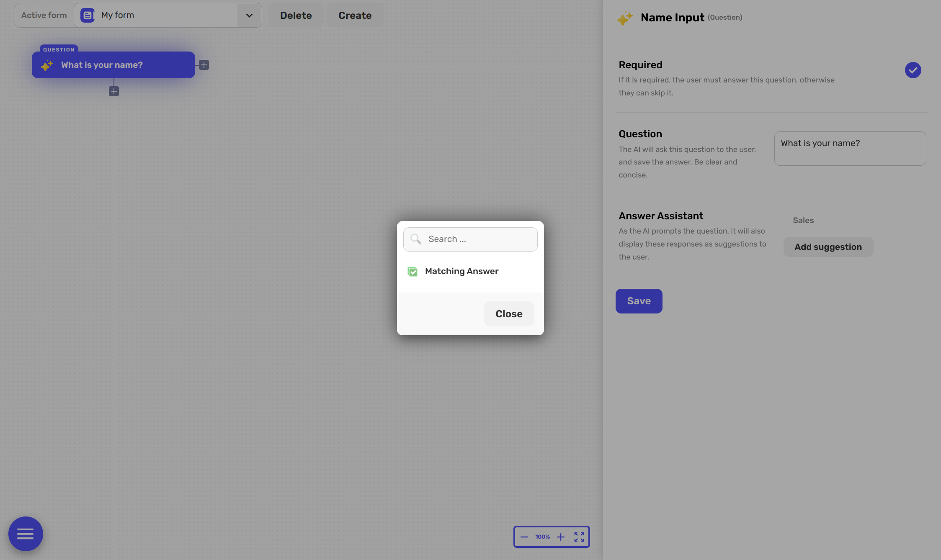Select the Sales suggestion item

(803, 221)
